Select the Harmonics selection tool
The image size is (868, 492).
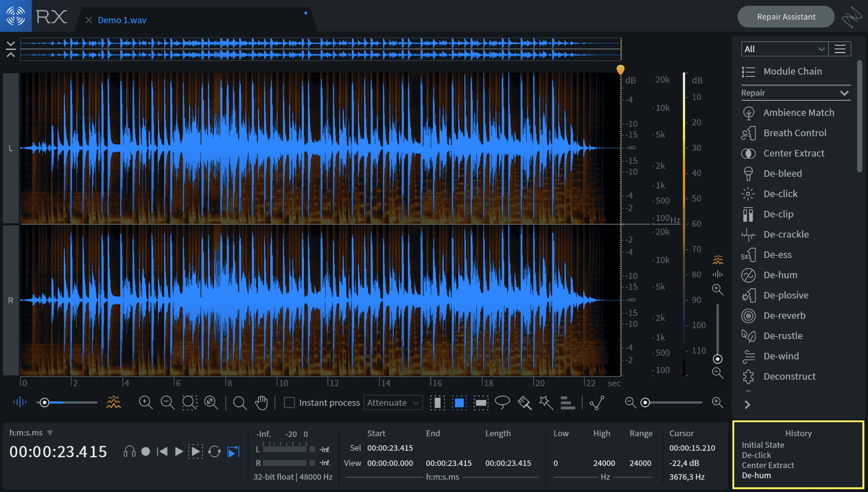[568, 403]
